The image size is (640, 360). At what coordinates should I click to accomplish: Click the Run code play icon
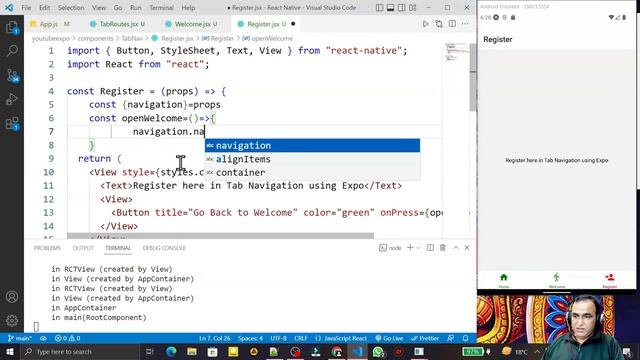tap(425, 24)
